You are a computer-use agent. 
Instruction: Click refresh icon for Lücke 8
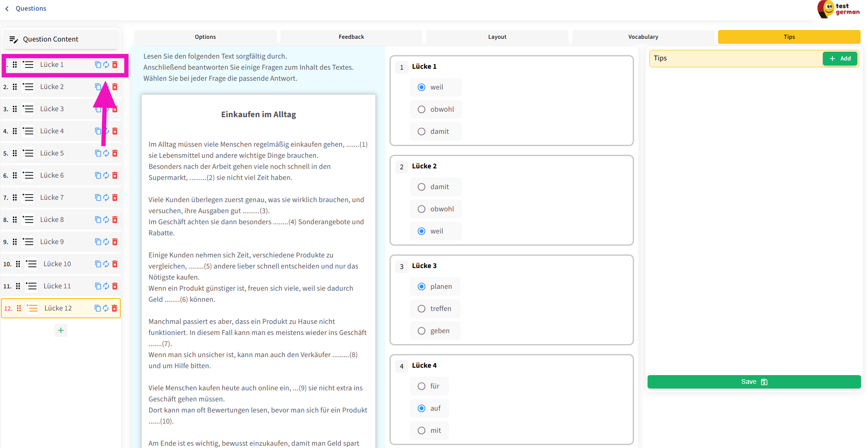[x=106, y=220]
